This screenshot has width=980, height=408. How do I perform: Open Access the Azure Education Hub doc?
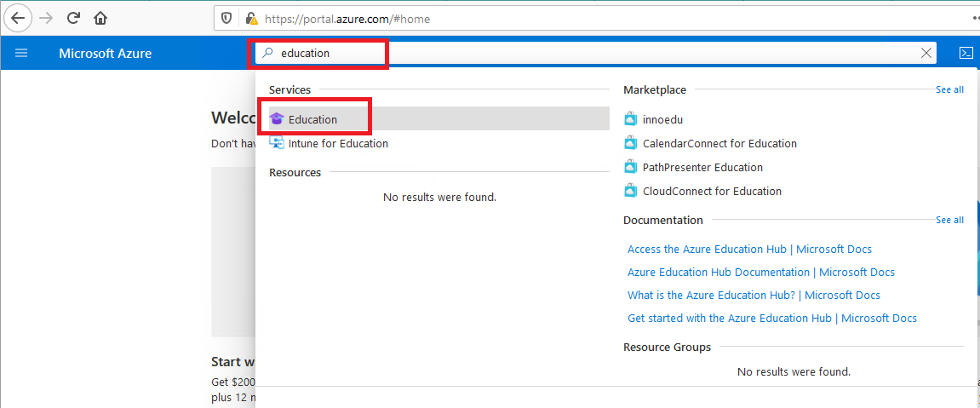point(749,249)
